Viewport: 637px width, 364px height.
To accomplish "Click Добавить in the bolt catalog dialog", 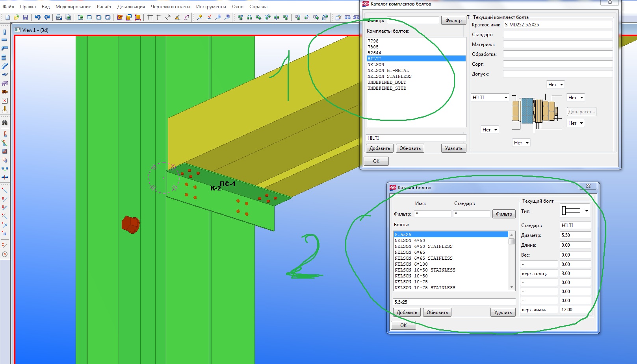I will 407,312.
